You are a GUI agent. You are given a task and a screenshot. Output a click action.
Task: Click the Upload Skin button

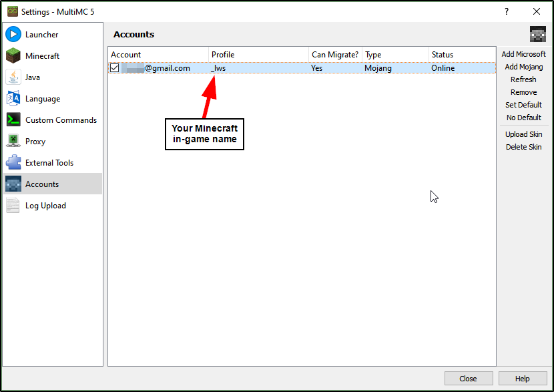523,134
